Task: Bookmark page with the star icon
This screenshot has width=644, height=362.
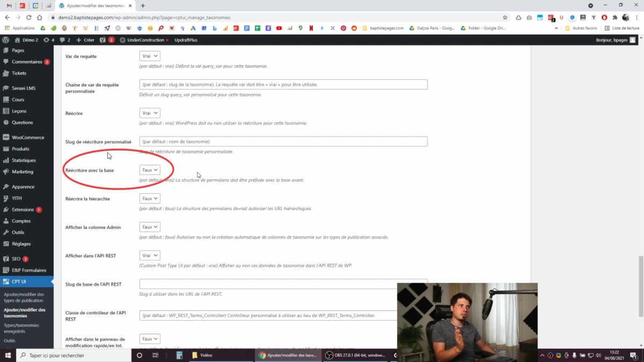Action: (x=505, y=17)
